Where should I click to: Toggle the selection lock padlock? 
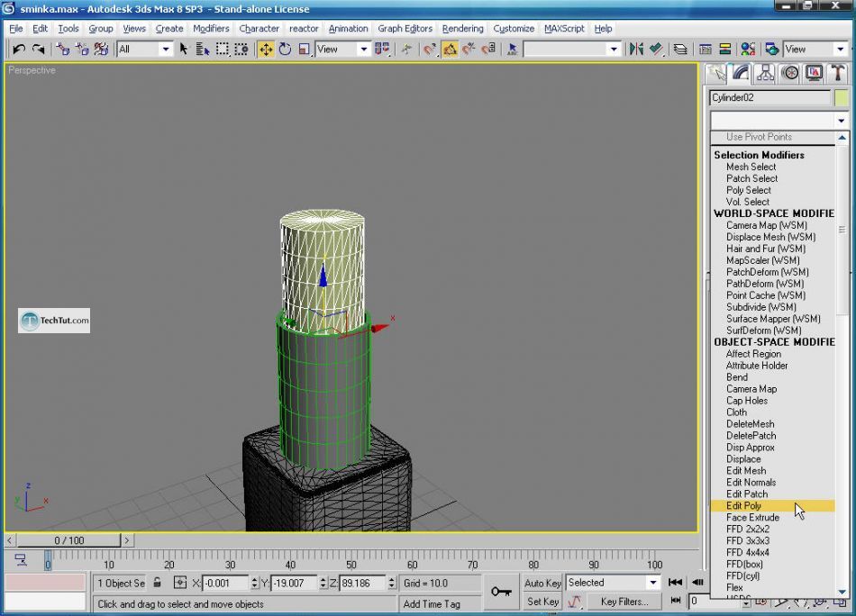[x=158, y=583]
